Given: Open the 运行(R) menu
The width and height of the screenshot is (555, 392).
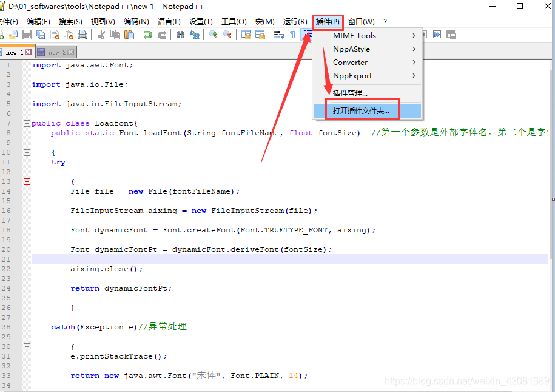Looking at the screenshot, I should (295, 22).
